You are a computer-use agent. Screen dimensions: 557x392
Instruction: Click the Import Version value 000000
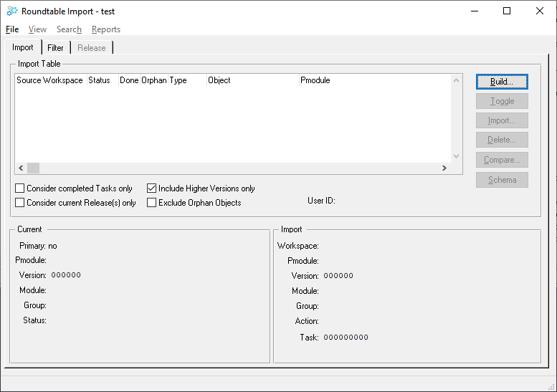pyautogui.click(x=338, y=275)
